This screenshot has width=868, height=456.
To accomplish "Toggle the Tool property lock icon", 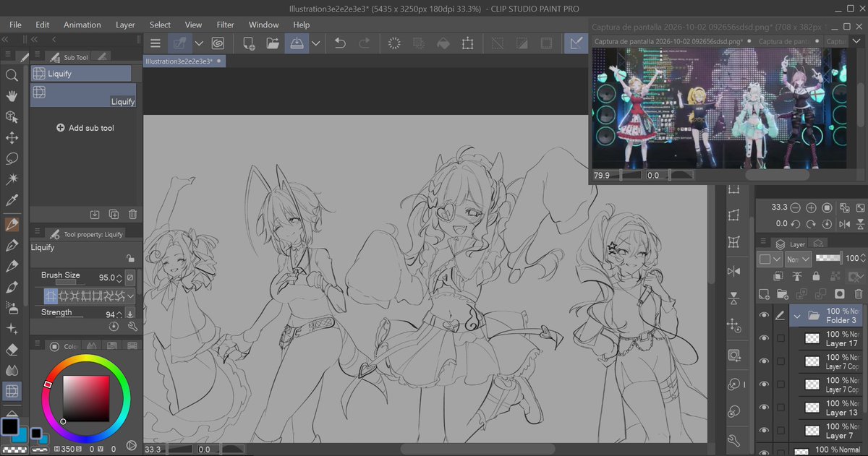I will 130,258.
